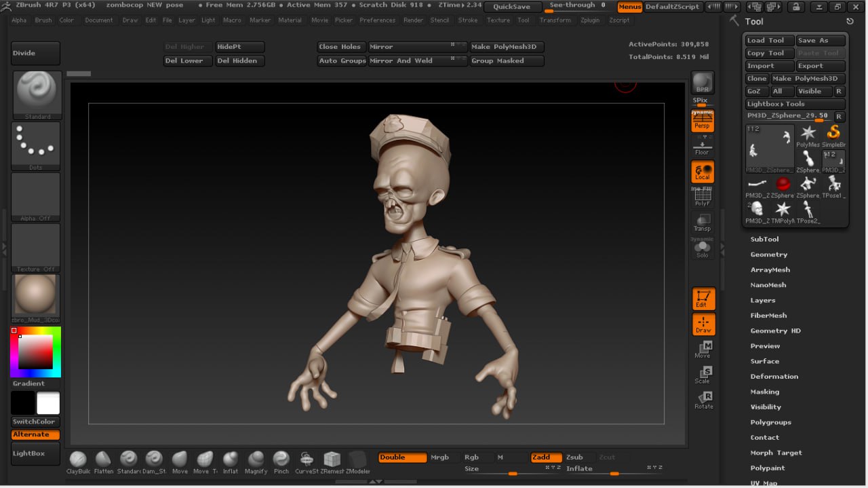Toggle the Zsub sculpt mode
868x488 pixels.
pyautogui.click(x=574, y=457)
